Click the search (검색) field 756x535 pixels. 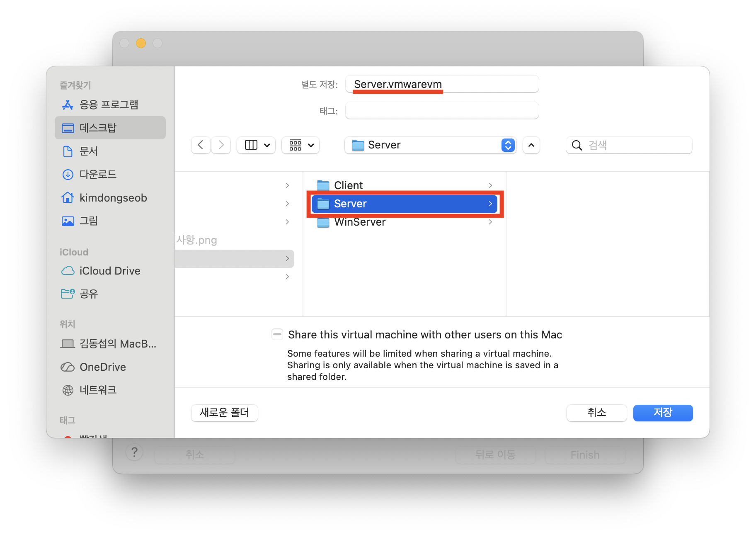pos(629,145)
